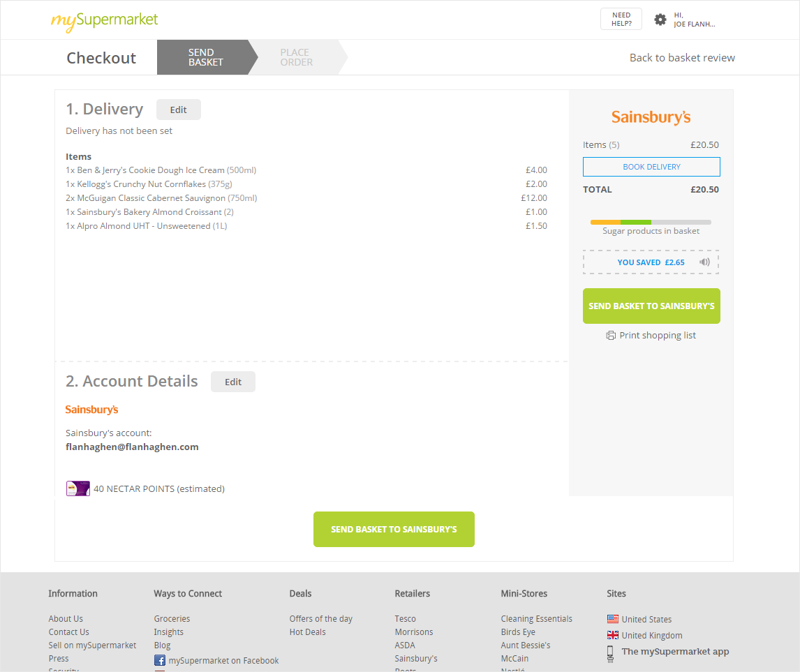Click the Sainsbury's logo under Account Details
The height and width of the screenshot is (672, 800).
tap(92, 410)
